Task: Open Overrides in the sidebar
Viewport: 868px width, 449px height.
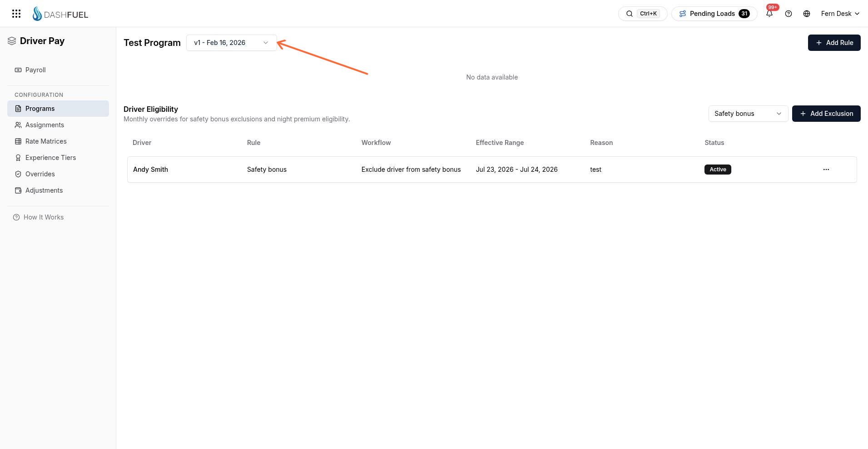Action: 58,174
